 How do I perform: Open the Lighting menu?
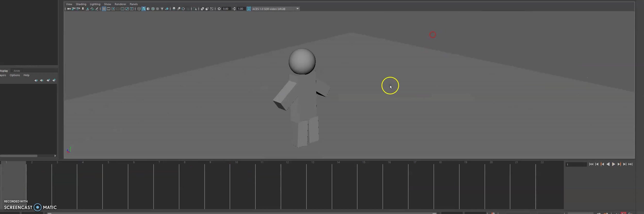tap(95, 4)
